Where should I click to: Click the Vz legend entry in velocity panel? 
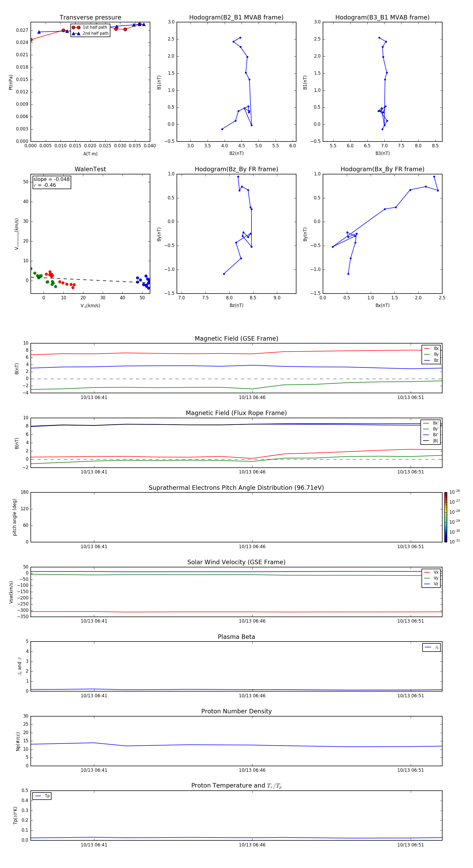coord(431,584)
